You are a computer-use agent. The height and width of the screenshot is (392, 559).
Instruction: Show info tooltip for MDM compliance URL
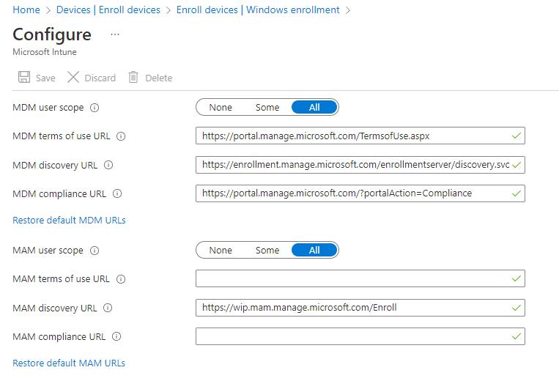point(117,193)
